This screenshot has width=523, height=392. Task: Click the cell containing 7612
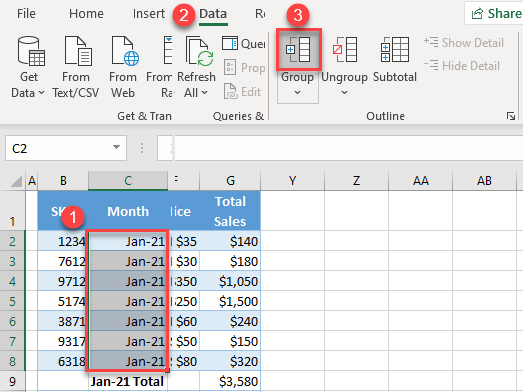(x=63, y=261)
